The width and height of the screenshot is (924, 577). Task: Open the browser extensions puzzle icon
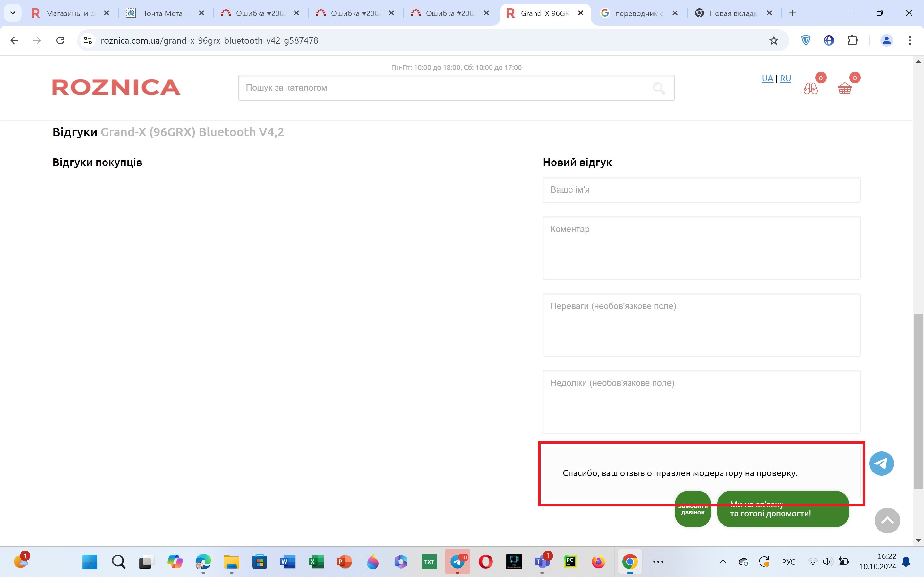(x=852, y=40)
